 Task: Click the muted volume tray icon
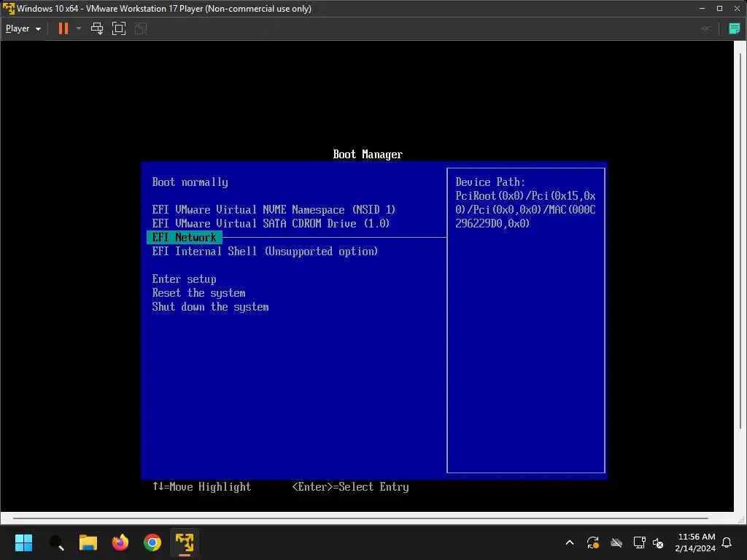[658, 542]
